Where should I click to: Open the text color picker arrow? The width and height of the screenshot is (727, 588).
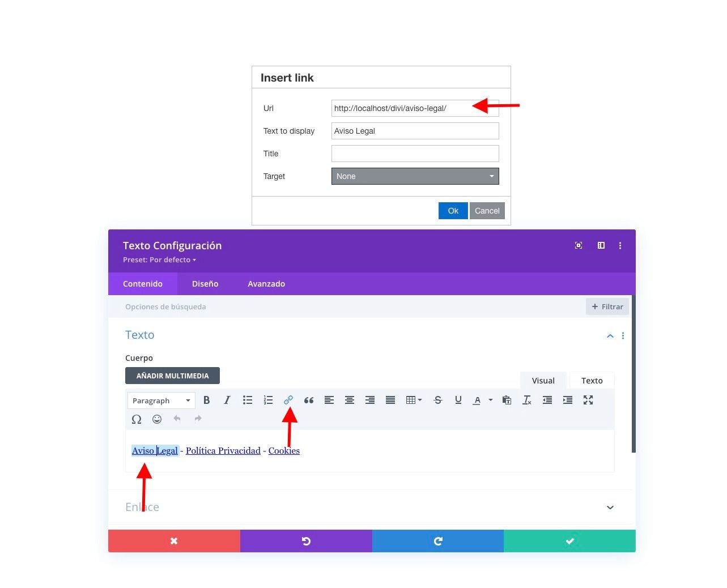[491, 400]
